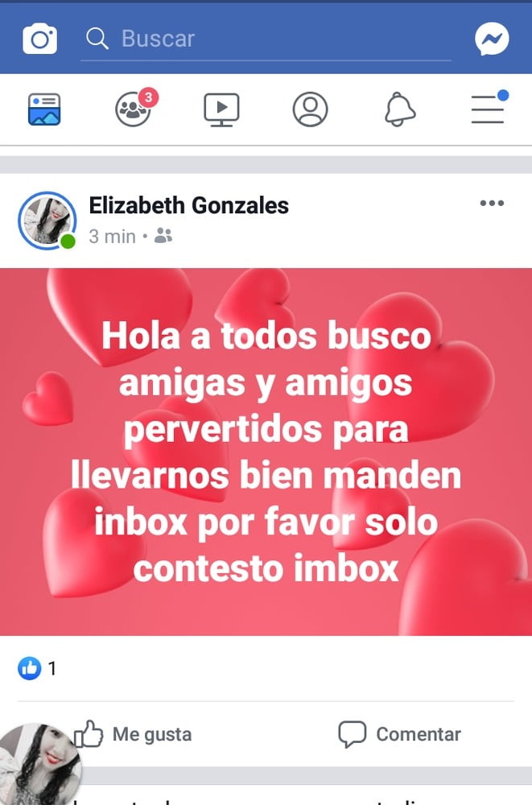This screenshot has width=532, height=805.
Task: Open the hamburger menu
Action: tap(489, 109)
